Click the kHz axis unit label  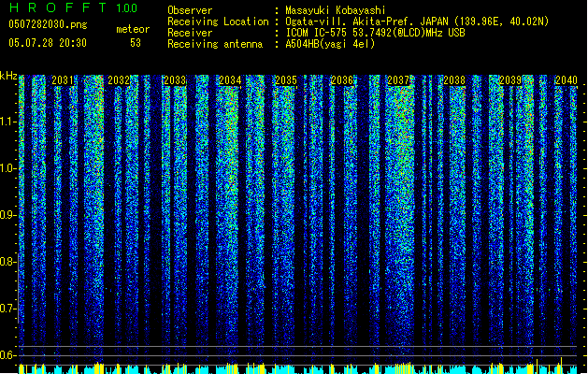point(8,76)
